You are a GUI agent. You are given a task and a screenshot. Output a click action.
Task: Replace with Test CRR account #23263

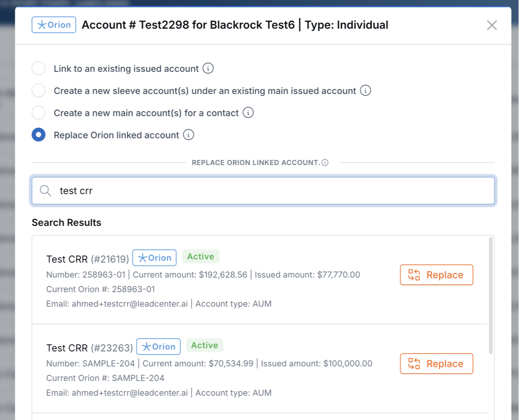coord(436,364)
